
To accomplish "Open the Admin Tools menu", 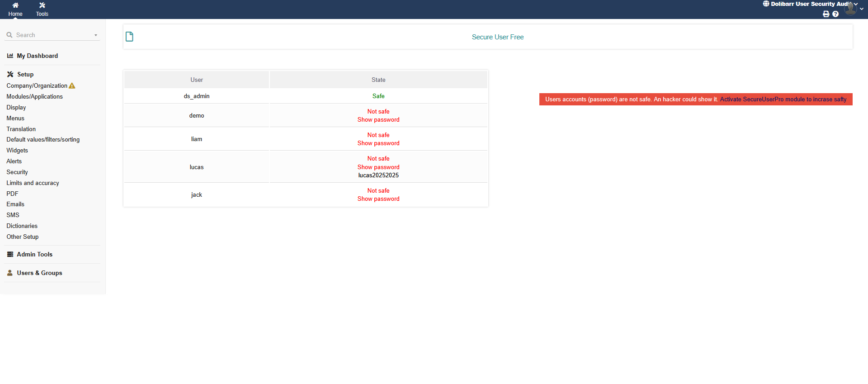I will click(x=34, y=255).
